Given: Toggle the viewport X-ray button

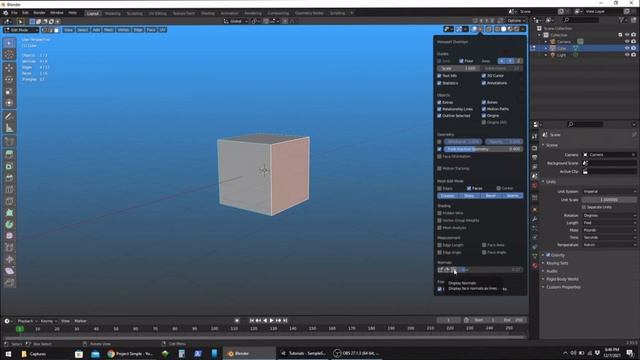Looking at the screenshot, I should click(x=489, y=29).
